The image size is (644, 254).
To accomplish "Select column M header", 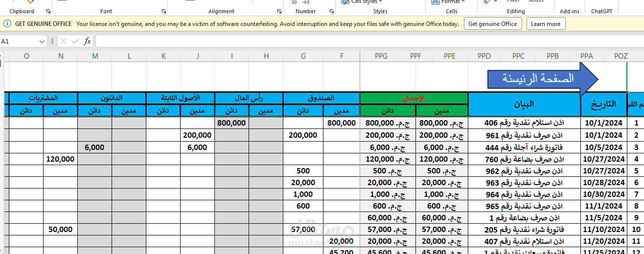I will click(x=95, y=56).
